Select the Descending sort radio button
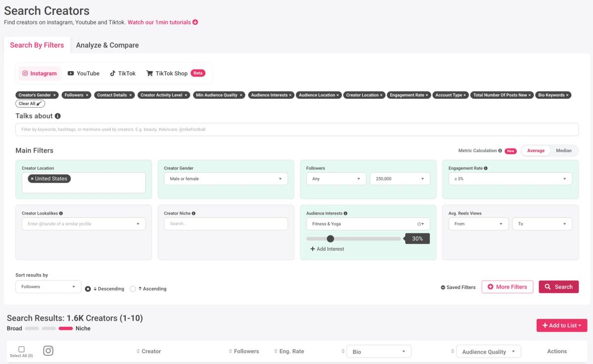This screenshot has height=364, width=593. click(x=88, y=289)
